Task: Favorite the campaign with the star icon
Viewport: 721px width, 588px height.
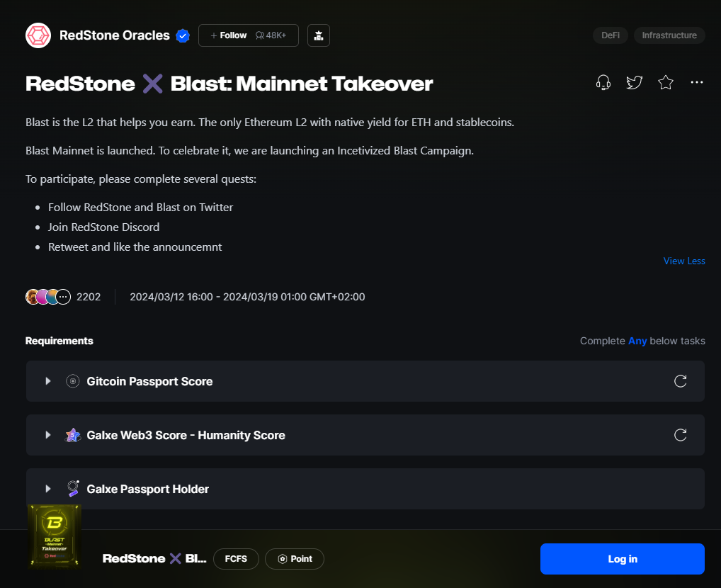Action: pos(665,82)
